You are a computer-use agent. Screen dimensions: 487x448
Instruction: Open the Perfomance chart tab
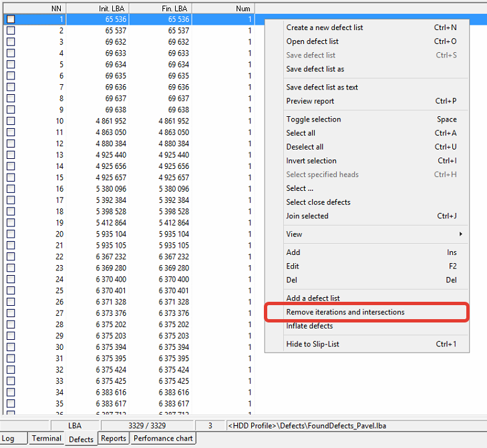click(163, 439)
